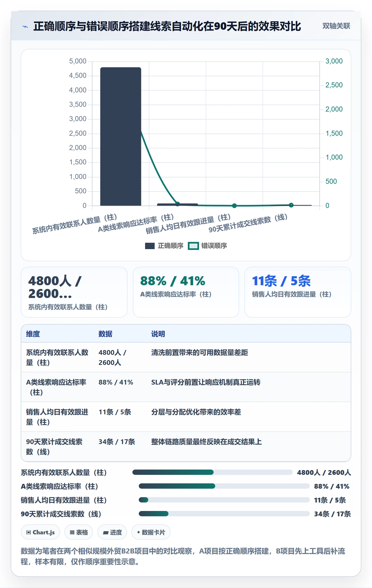Click the 11条 / 5条 table data cell
372x588 pixels.
115,412
